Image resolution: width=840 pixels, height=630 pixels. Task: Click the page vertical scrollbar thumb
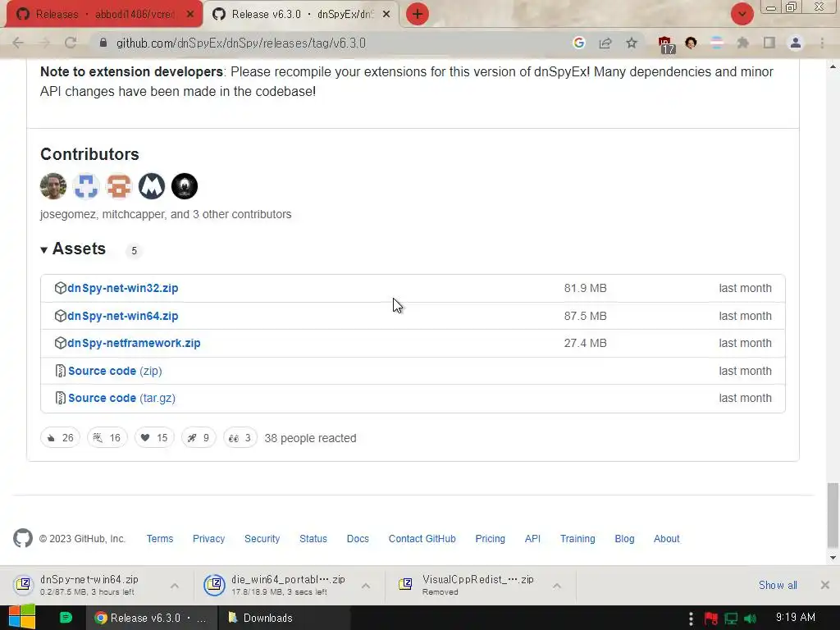click(833, 515)
